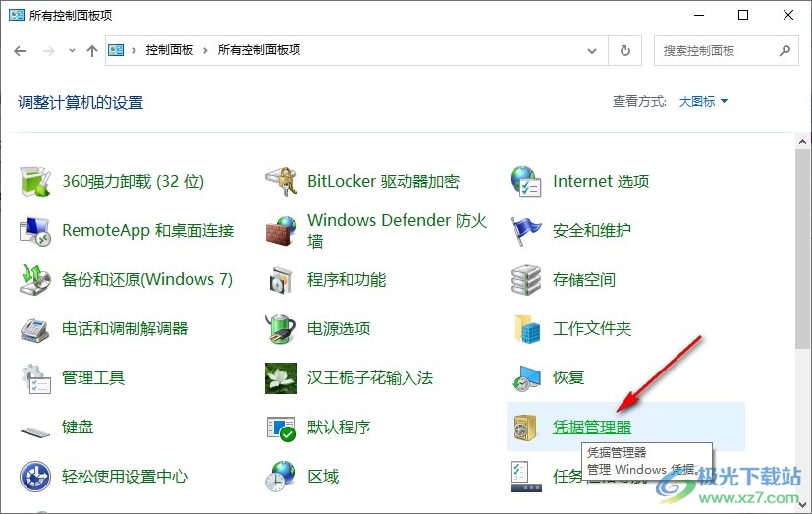Viewport: 812px width, 514px height.
Task: Open the 管理工具 link
Action: (93, 378)
